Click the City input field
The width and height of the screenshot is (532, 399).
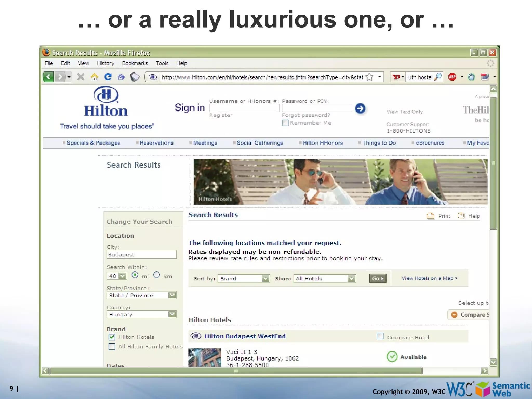coord(141,254)
